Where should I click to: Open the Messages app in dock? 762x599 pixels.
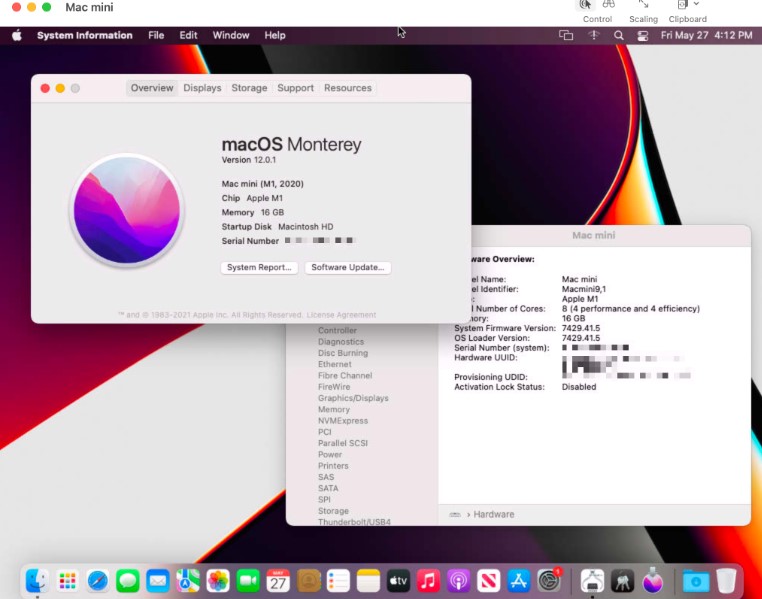pyautogui.click(x=127, y=580)
